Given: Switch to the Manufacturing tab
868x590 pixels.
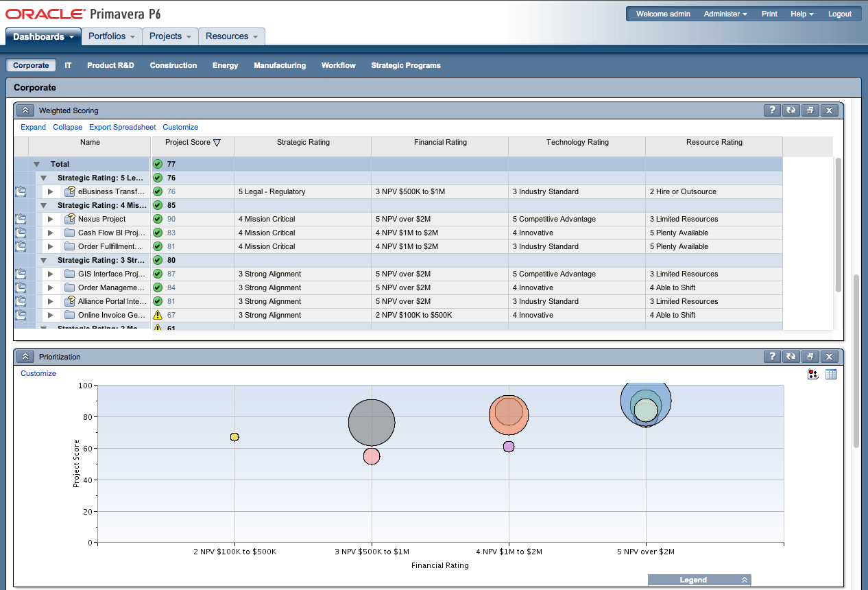Looking at the screenshot, I should (280, 65).
